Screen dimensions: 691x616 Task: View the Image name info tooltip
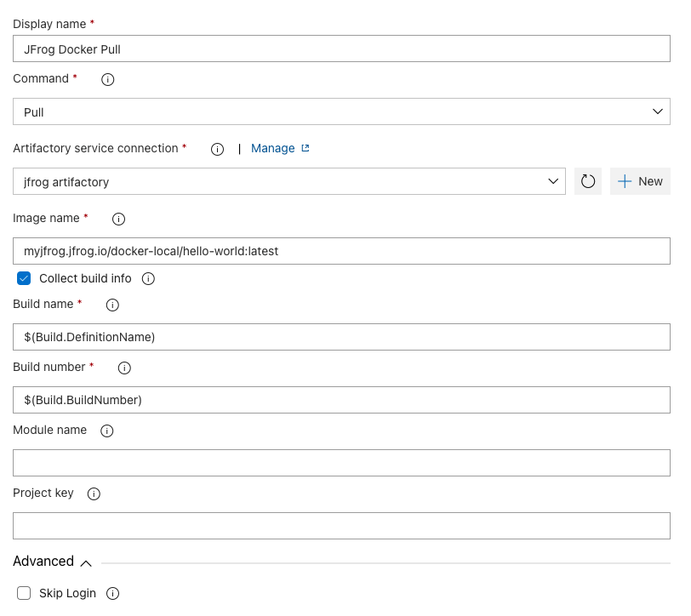tap(118, 219)
